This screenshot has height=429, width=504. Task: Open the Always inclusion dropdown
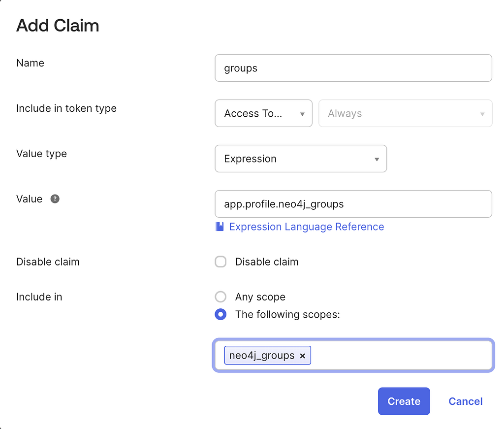click(406, 113)
